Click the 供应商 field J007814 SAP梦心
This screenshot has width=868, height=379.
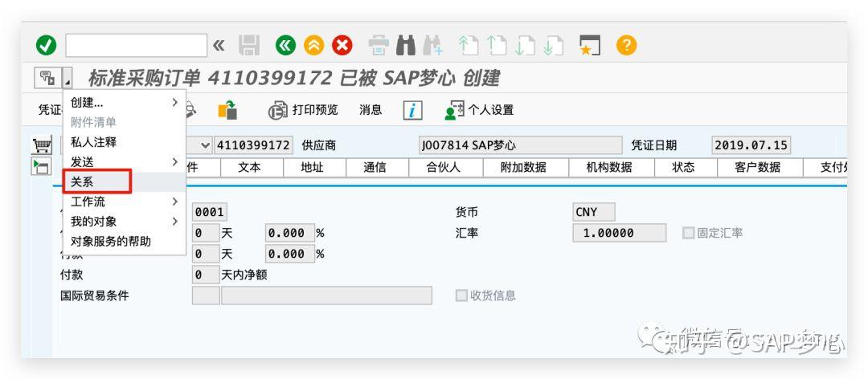click(520, 145)
